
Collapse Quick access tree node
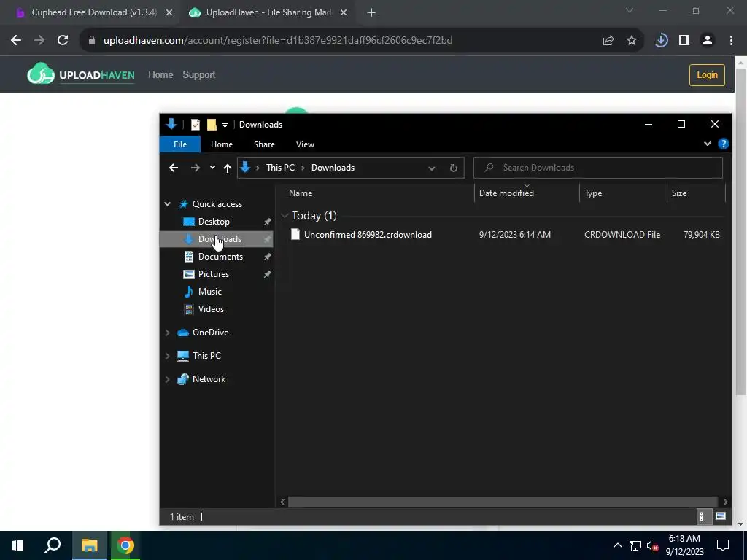167,204
